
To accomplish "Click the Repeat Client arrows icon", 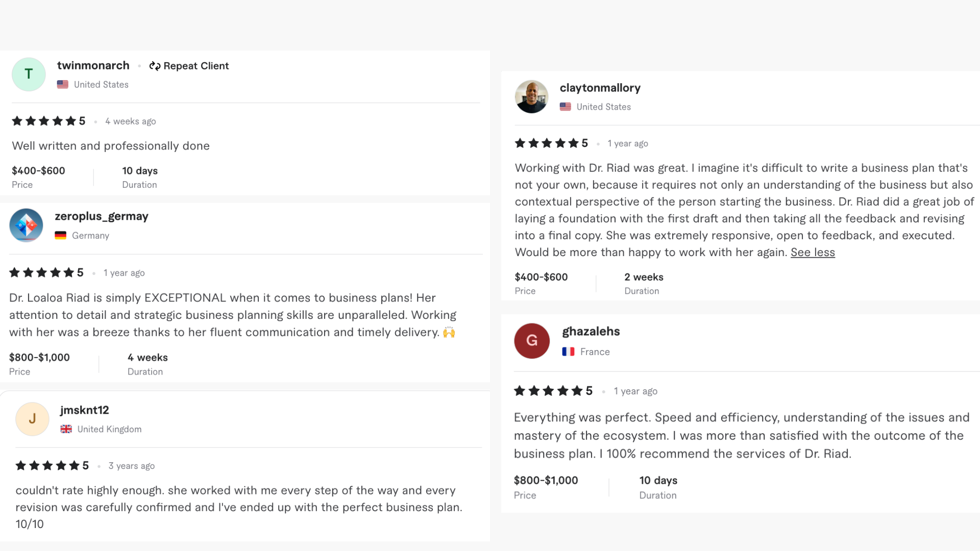I will tap(155, 66).
